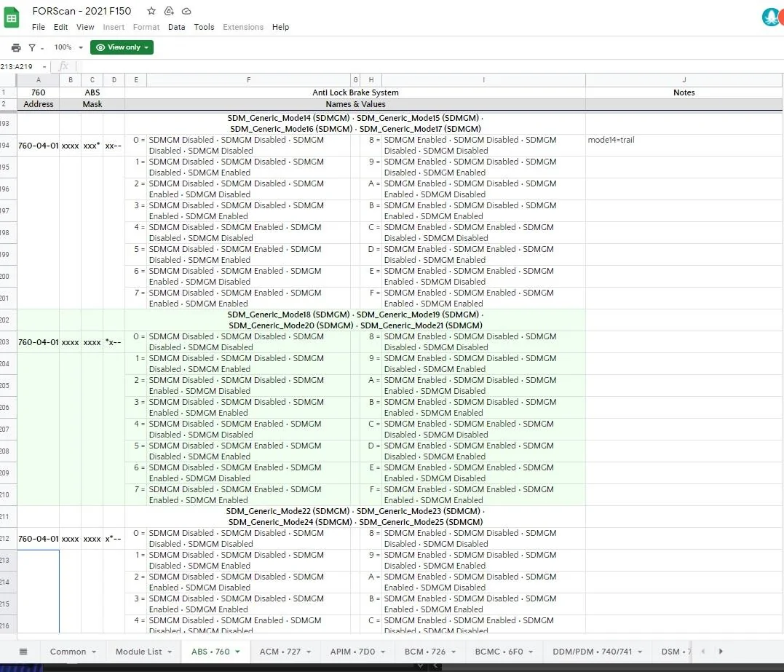Open the Google Sheets home icon
The image size is (784, 672).
point(12,18)
